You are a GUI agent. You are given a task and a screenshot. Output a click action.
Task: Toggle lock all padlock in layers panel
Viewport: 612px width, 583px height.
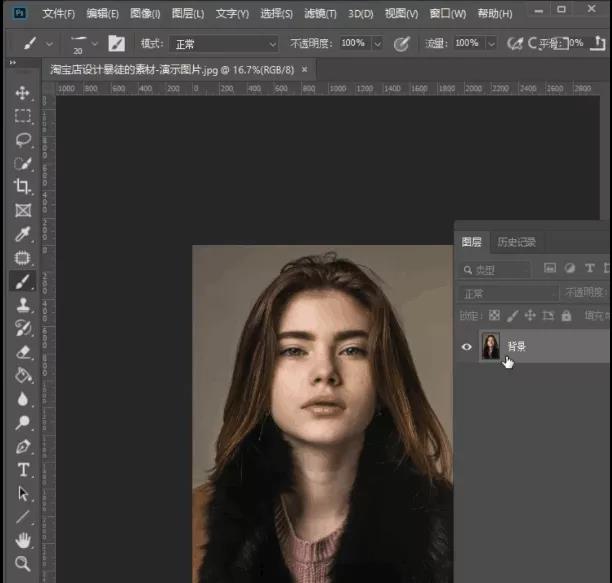[x=566, y=316]
